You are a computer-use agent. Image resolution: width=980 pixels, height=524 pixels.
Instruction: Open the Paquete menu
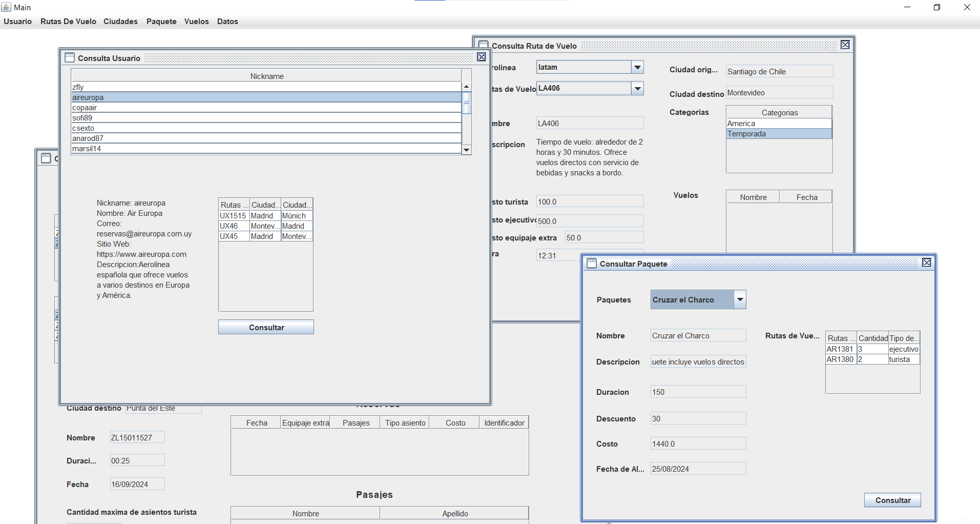tap(161, 22)
